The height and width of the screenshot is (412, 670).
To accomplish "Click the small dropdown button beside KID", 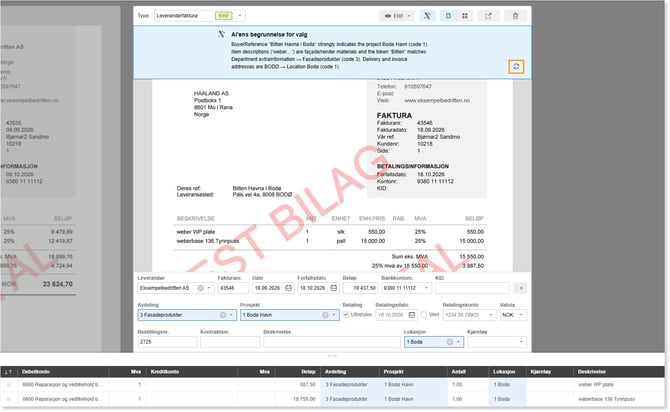I will point(520,288).
